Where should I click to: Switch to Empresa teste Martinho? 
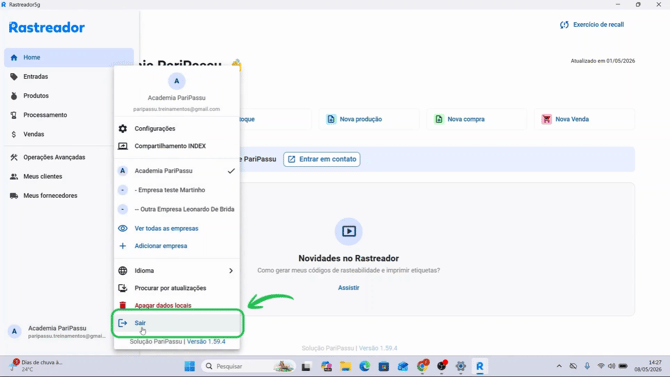point(176,190)
